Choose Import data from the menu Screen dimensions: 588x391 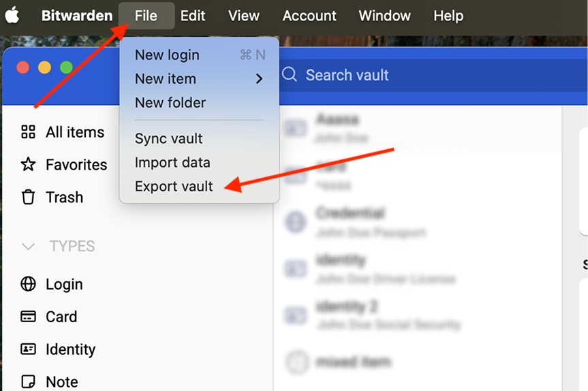point(200,163)
